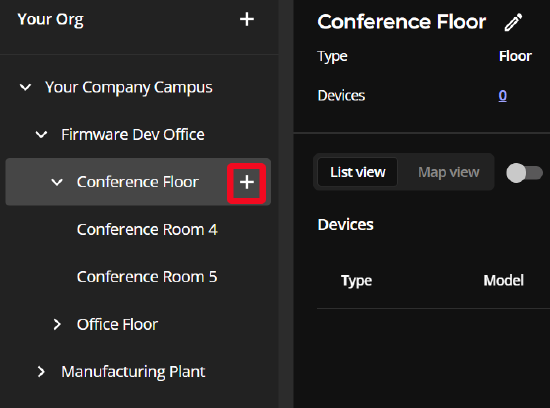Sort by the Type column header
The width and height of the screenshot is (550, 408).
click(356, 281)
